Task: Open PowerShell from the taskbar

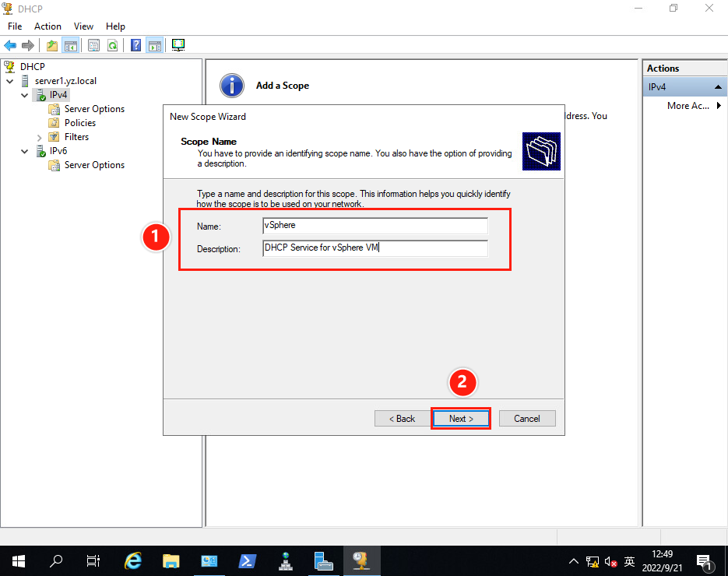Action: click(x=248, y=560)
